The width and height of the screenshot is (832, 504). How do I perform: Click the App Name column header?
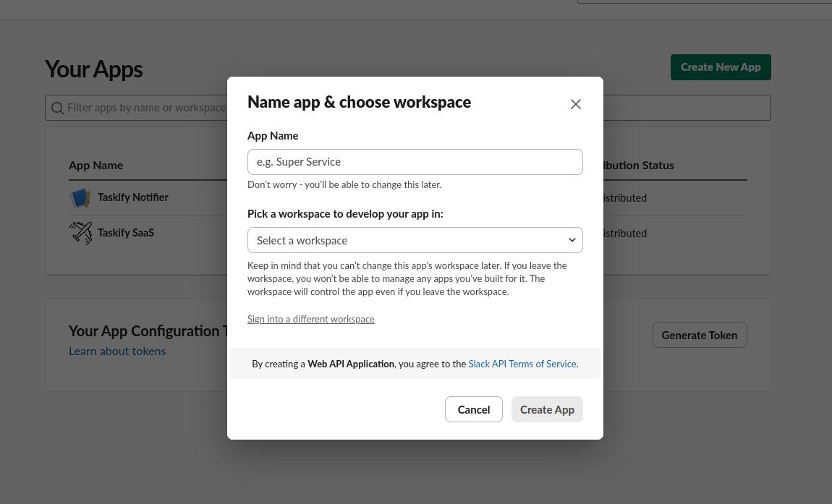(x=95, y=166)
